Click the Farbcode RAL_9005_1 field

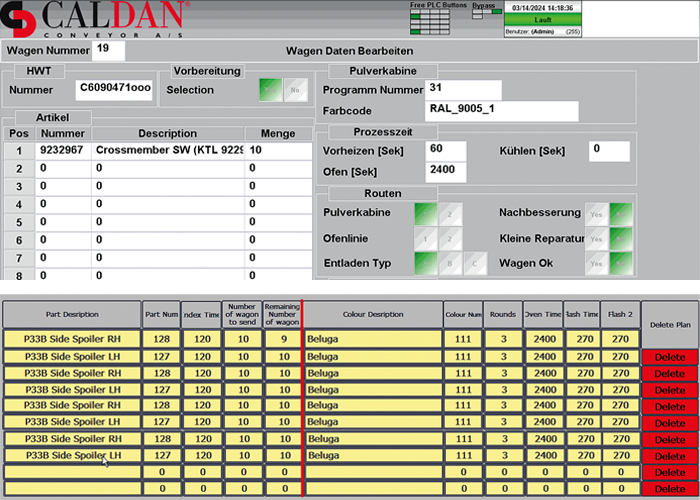tap(502, 110)
